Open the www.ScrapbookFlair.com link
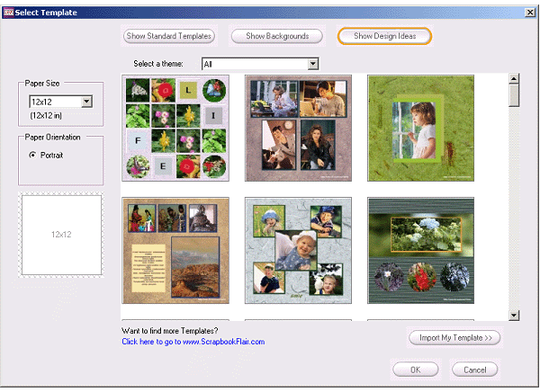 (x=193, y=342)
